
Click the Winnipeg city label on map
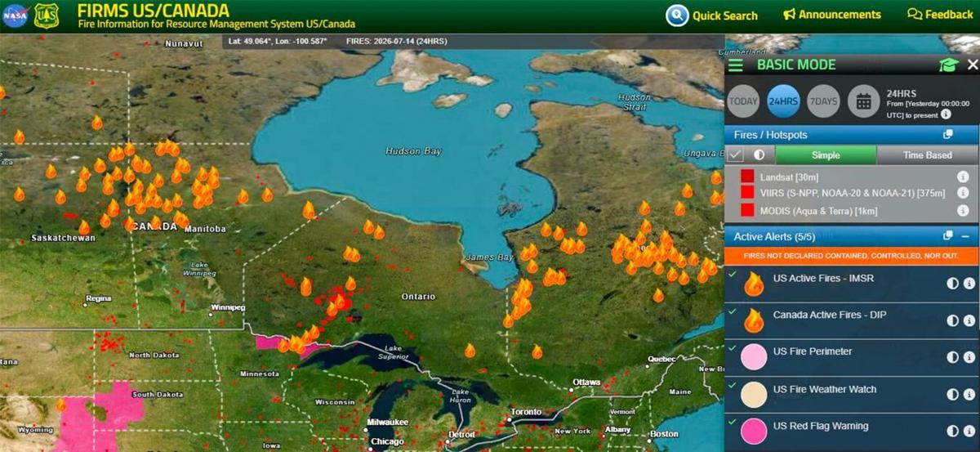[227, 308]
